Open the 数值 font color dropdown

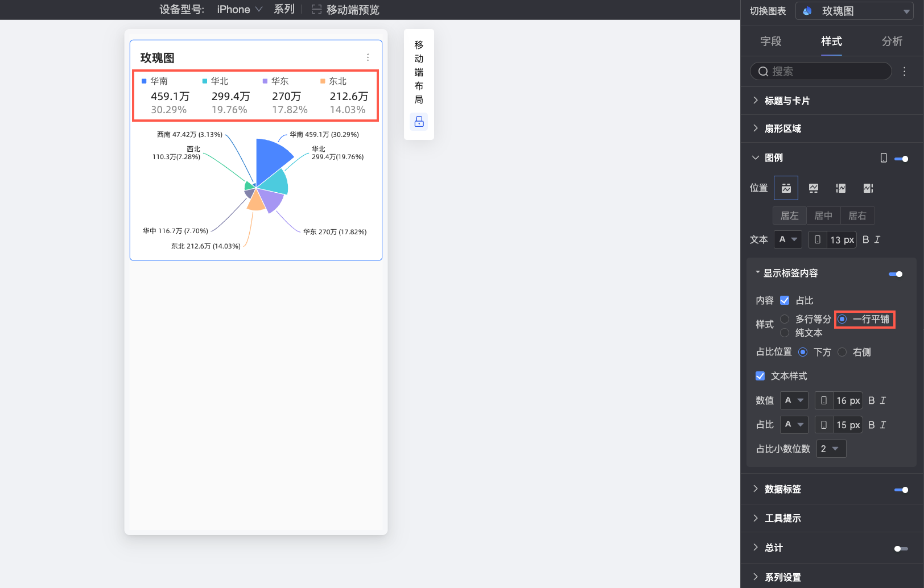coord(794,400)
